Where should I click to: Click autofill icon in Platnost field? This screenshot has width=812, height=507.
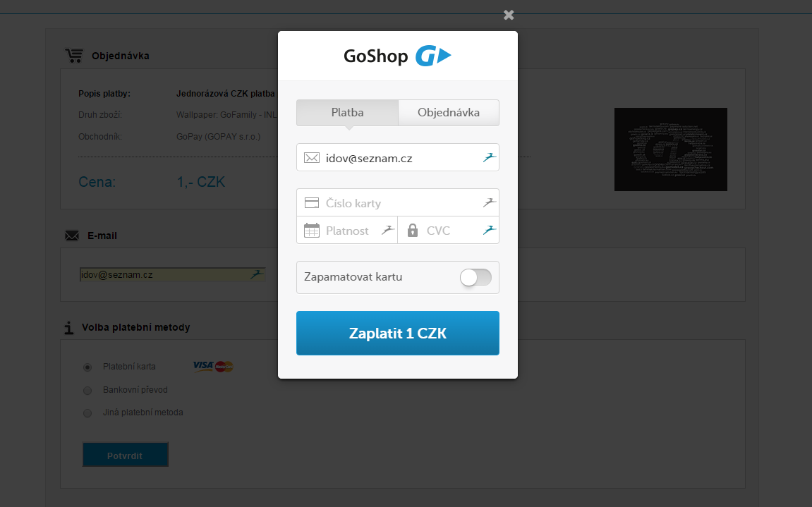tap(388, 230)
